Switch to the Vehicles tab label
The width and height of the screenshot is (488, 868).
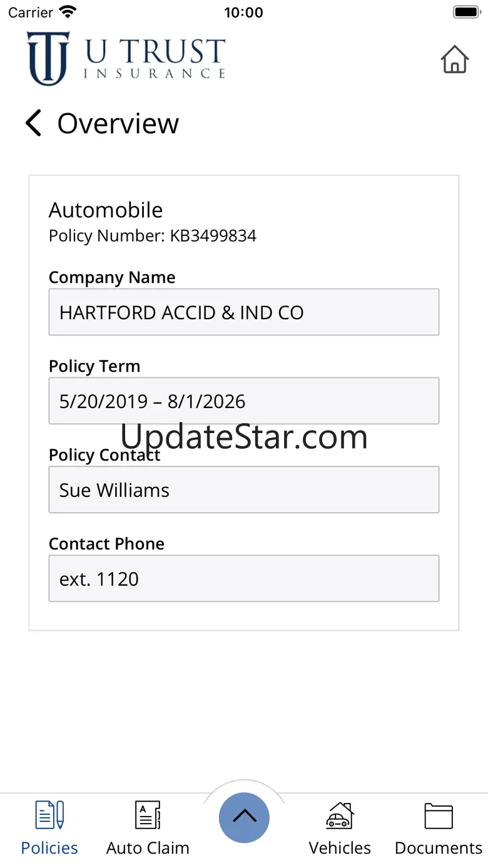[340, 848]
